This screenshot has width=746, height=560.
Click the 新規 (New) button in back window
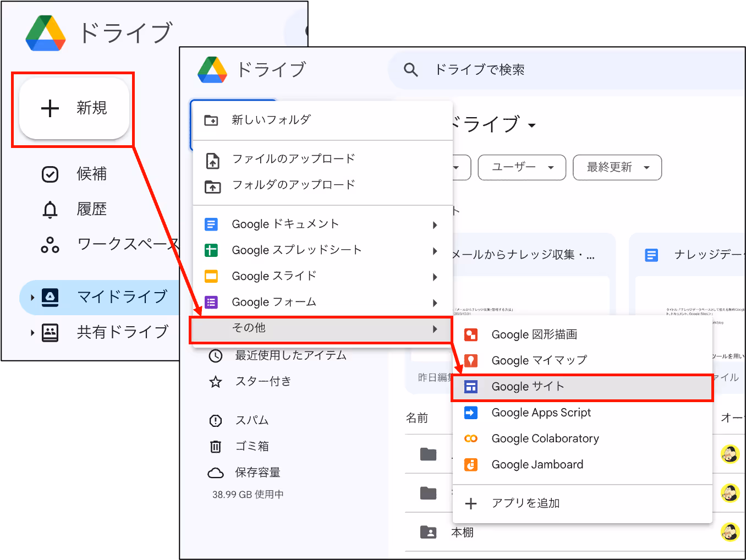pos(74,108)
